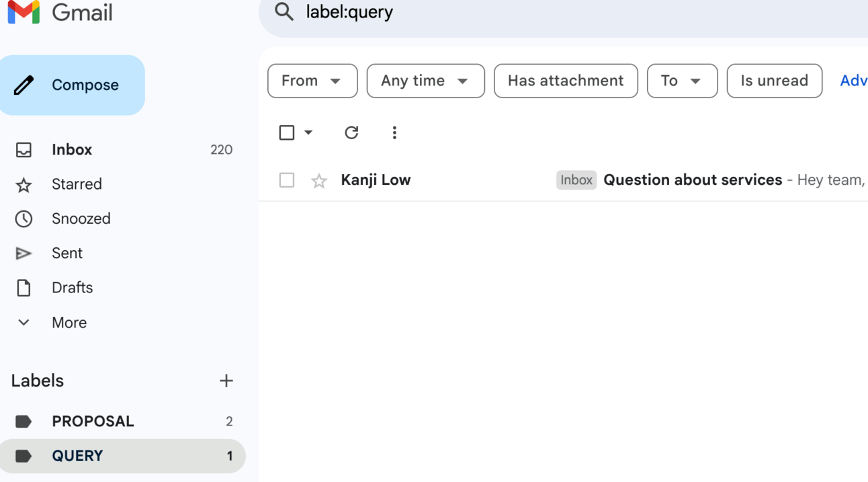Toggle the Is unread filter chip
868x482 pixels.
click(774, 81)
